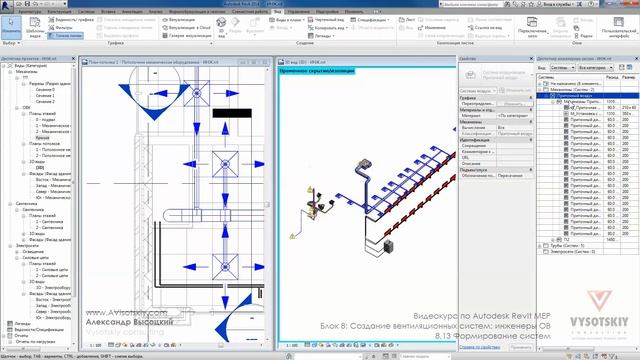Collapse Идентификация properties group
Screen dimensions: 640x360
pyautogui.click(x=531, y=140)
